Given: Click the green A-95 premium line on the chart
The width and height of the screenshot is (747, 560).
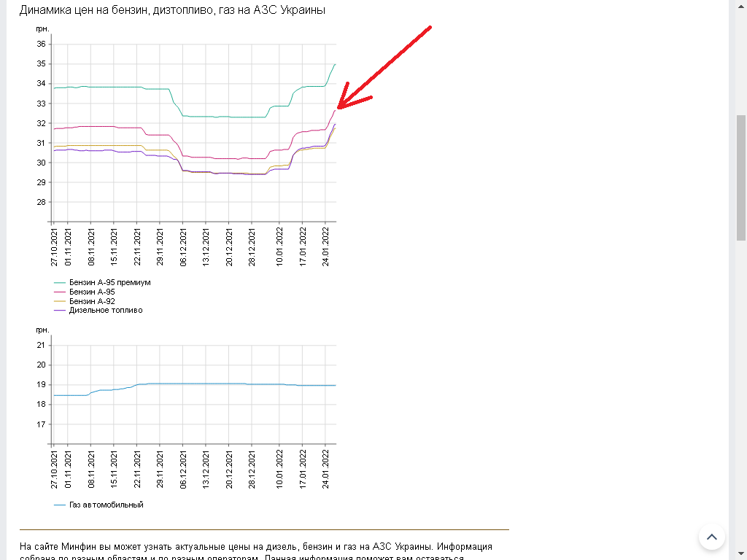Looking at the screenshot, I should click(x=109, y=87).
